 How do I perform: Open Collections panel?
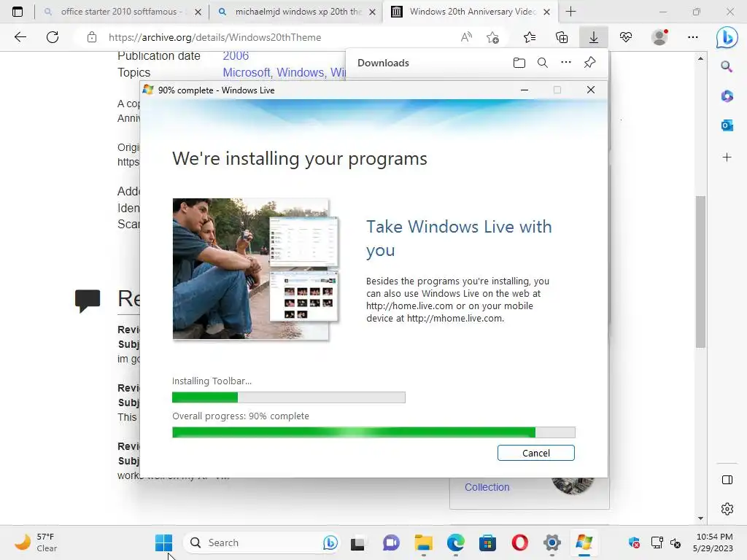point(562,37)
